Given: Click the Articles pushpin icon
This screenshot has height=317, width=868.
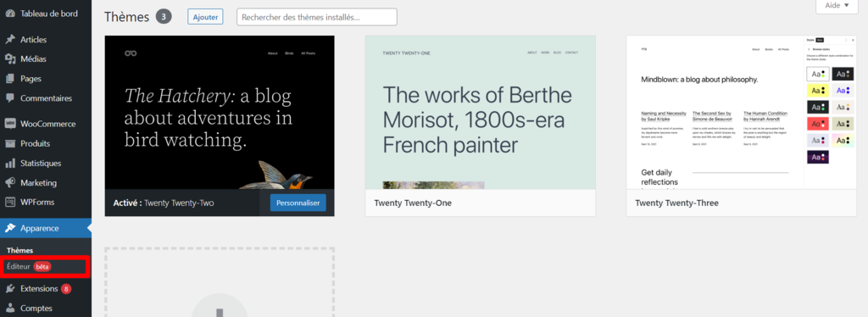Looking at the screenshot, I should tap(9, 40).
